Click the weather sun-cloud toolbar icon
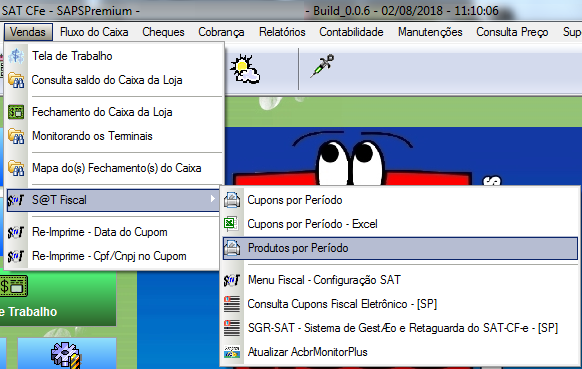This screenshot has height=369, width=582. click(x=245, y=69)
